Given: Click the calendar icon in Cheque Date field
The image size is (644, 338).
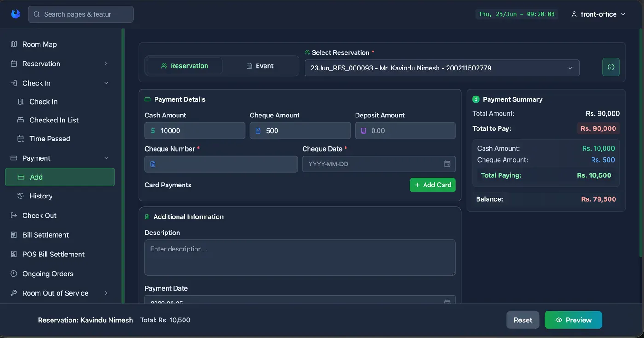Looking at the screenshot, I should coord(447,164).
